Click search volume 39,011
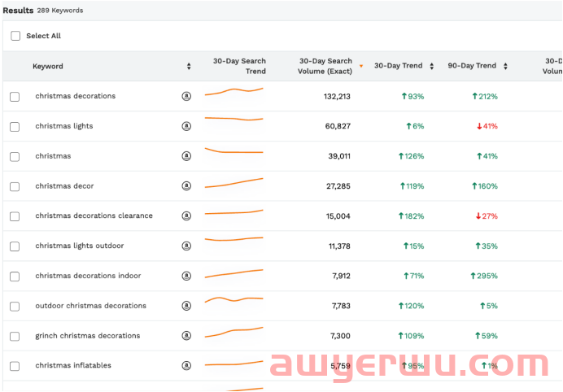This screenshot has width=563, height=392. pyautogui.click(x=339, y=156)
